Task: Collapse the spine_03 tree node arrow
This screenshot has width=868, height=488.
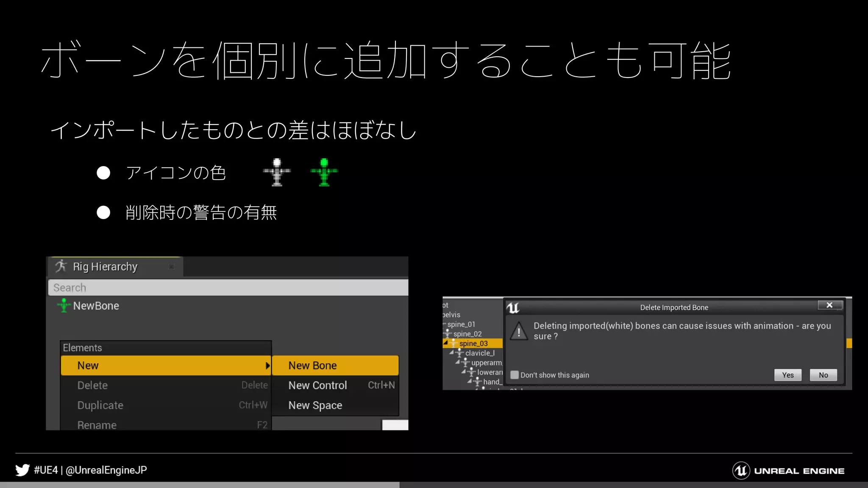Action: pos(445,343)
